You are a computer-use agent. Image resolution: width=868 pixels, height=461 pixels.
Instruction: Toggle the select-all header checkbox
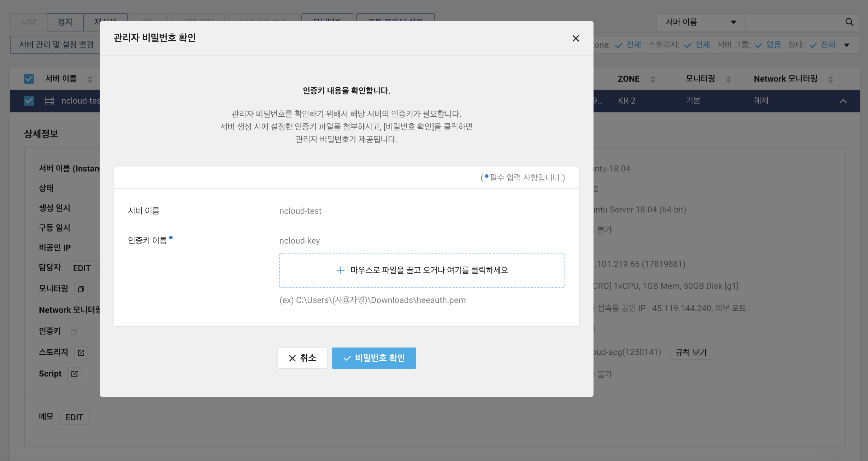pyautogui.click(x=29, y=79)
